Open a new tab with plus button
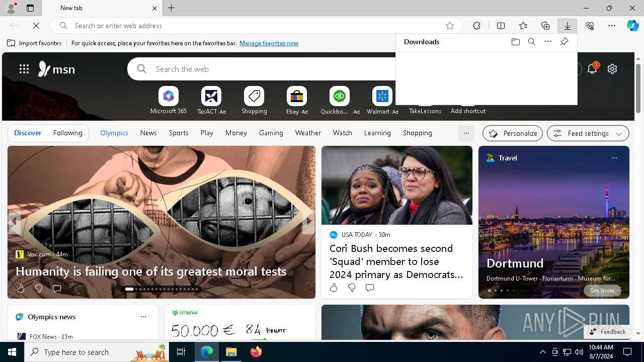 pyautogui.click(x=171, y=8)
